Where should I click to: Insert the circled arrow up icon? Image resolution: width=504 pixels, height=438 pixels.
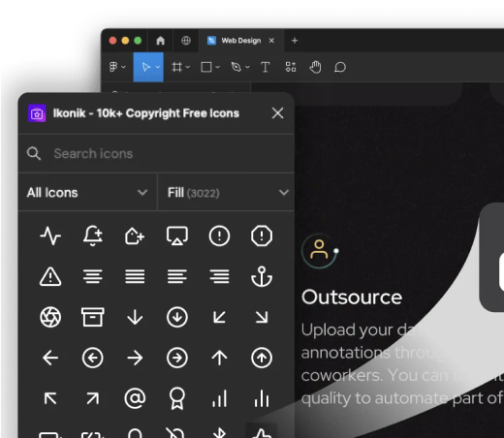pyautogui.click(x=262, y=358)
